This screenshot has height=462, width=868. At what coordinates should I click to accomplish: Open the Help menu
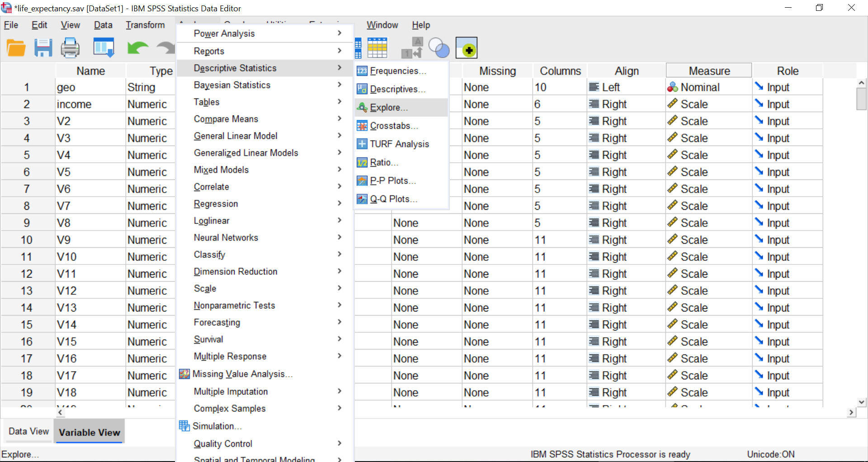pos(420,25)
